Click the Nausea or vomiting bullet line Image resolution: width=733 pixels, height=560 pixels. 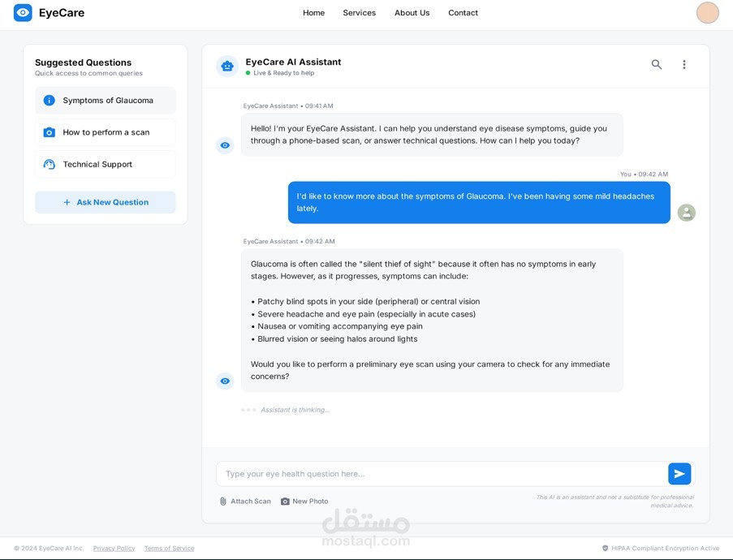337,326
